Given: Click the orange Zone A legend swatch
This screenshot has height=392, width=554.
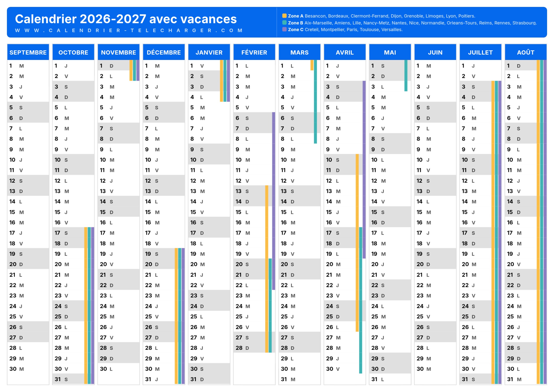Looking at the screenshot, I should click(x=284, y=16).
